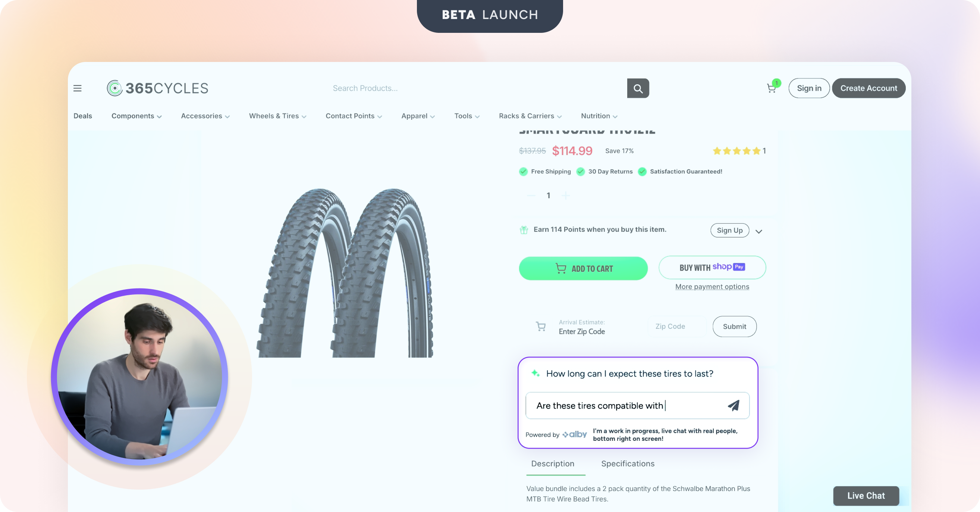This screenshot has height=512, width=980.
Task: Click the arrival estimate cart icon
Action: pyautogui.click(x=541, y=326)
